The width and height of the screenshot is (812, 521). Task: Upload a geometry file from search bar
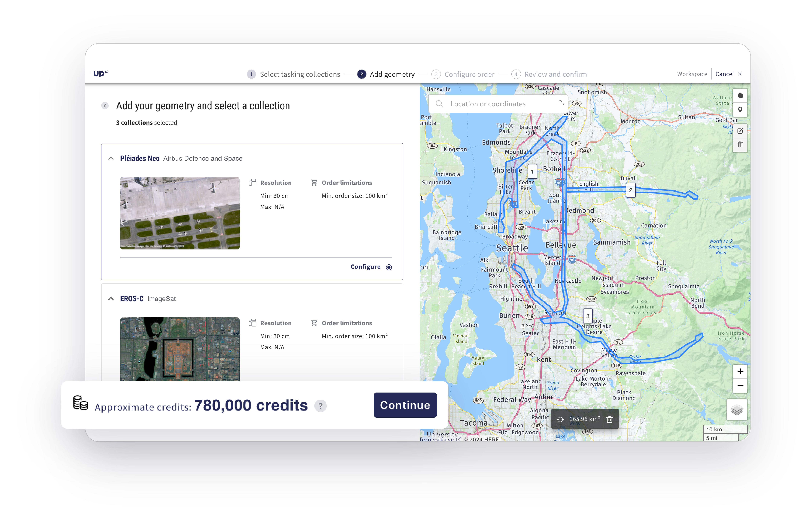[560, 103]
